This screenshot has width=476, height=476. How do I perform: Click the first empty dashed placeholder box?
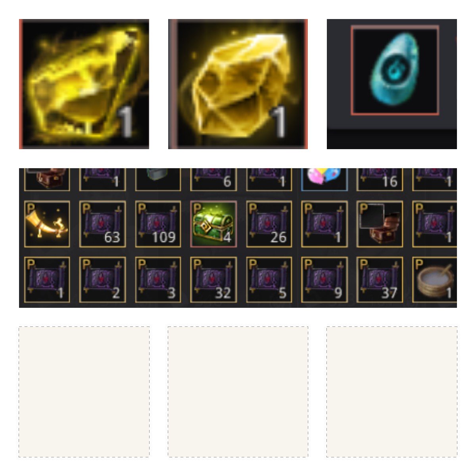84,392
